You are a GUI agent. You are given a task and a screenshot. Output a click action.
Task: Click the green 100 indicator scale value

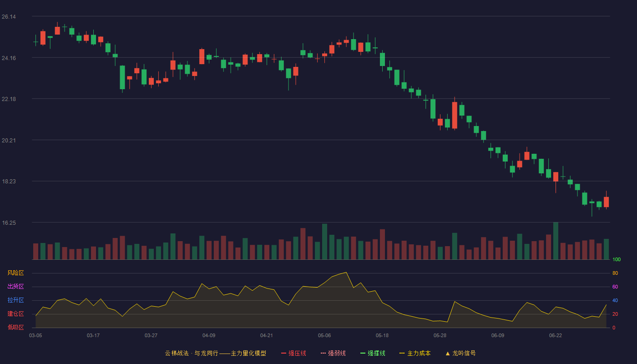pyautogui.click(x=617, y=260)
